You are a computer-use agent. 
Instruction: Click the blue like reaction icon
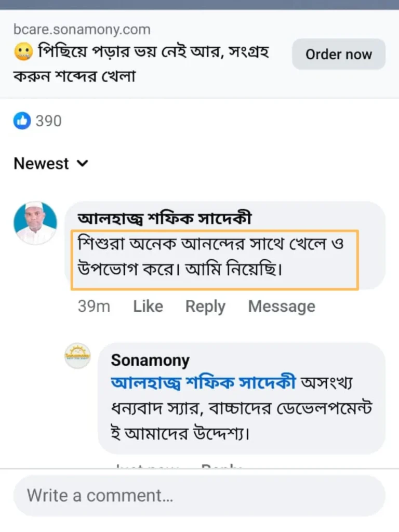click(x=22, y=121)
